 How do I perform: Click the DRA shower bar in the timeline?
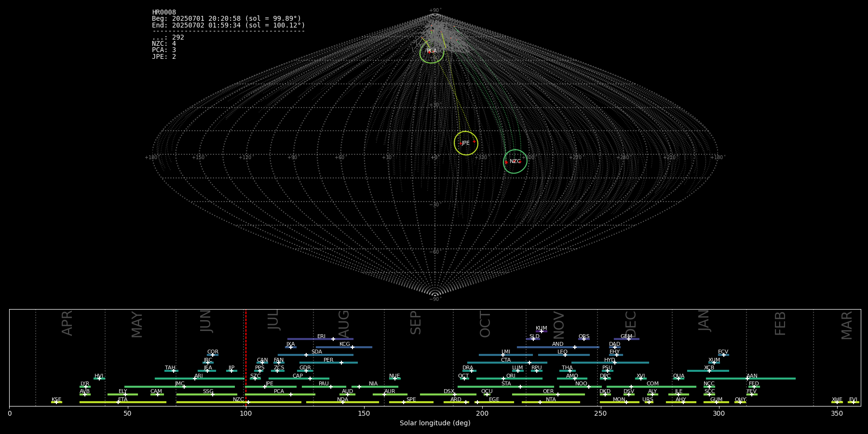(469, 371)
